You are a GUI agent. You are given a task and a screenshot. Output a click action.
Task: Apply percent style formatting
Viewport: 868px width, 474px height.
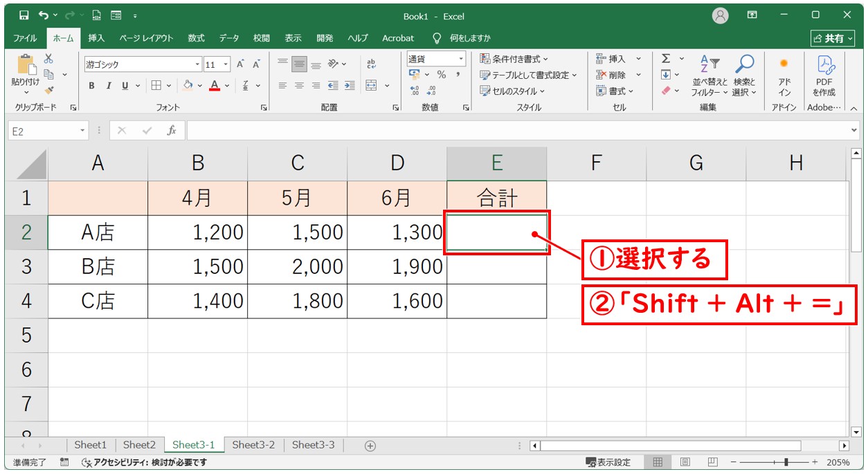click(442, 75)
